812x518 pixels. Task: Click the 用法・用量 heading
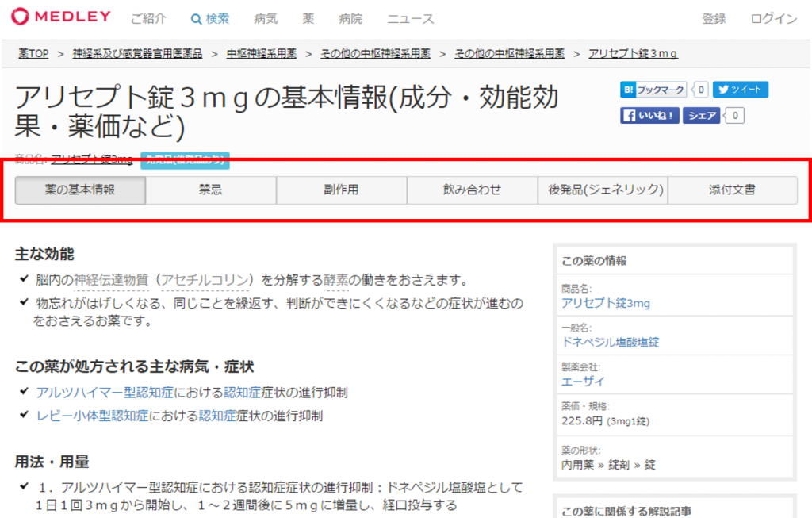(52, 462)
